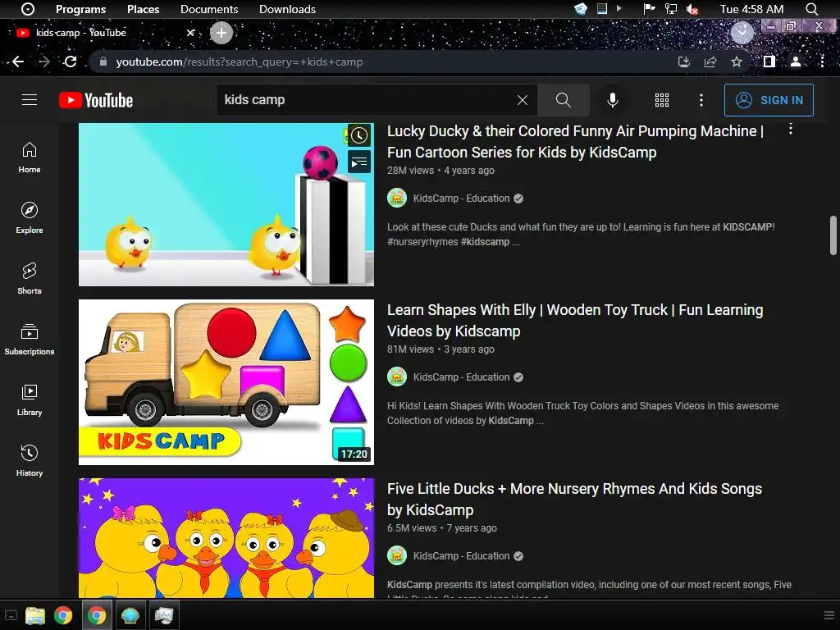Open the Downloads menu
Viewport: 840px width, 630px height.
point(287,9)
